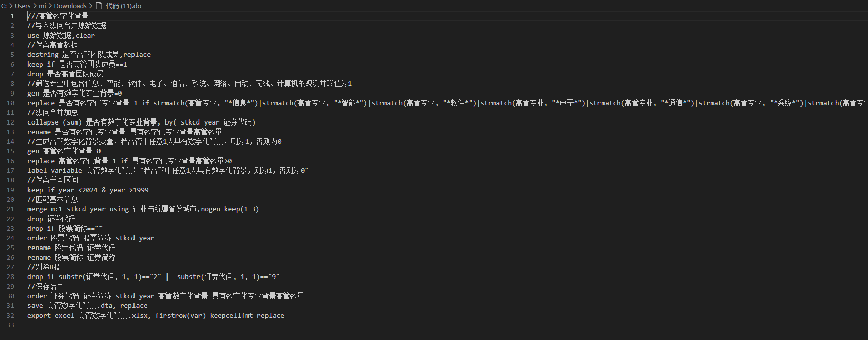Click the line 'drop if 股票简称==""'

tap(65, 228)
